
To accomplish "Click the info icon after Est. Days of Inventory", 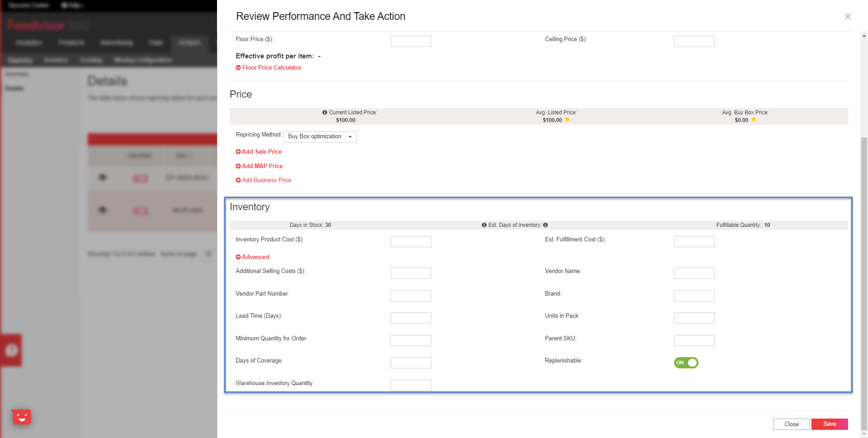I will tap(545, 225).
